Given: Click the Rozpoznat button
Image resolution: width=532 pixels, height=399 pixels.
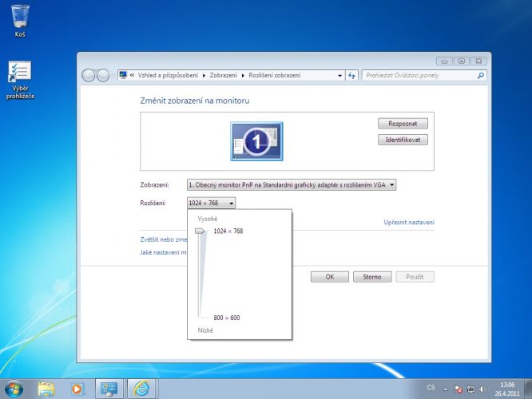Looking at the screenshot, I should [x=403, y=124].
